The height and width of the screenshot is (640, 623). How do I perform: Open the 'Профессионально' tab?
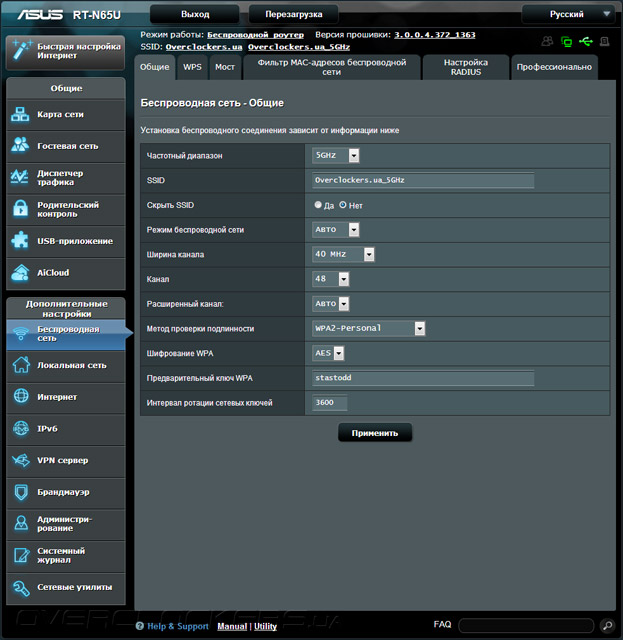[x=554, y=67]
